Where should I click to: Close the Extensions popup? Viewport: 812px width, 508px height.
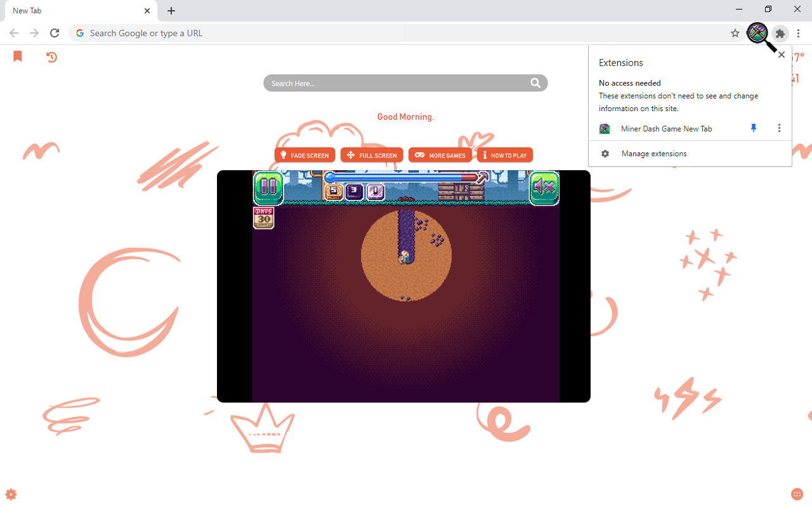[782, 55]
